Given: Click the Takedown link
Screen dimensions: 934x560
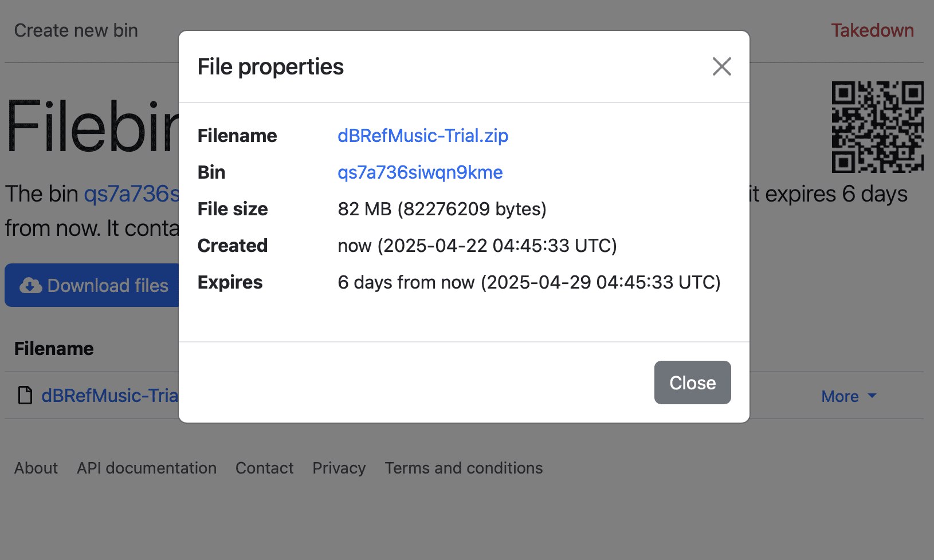Looking at the screenshot, I should coord(872,30).
